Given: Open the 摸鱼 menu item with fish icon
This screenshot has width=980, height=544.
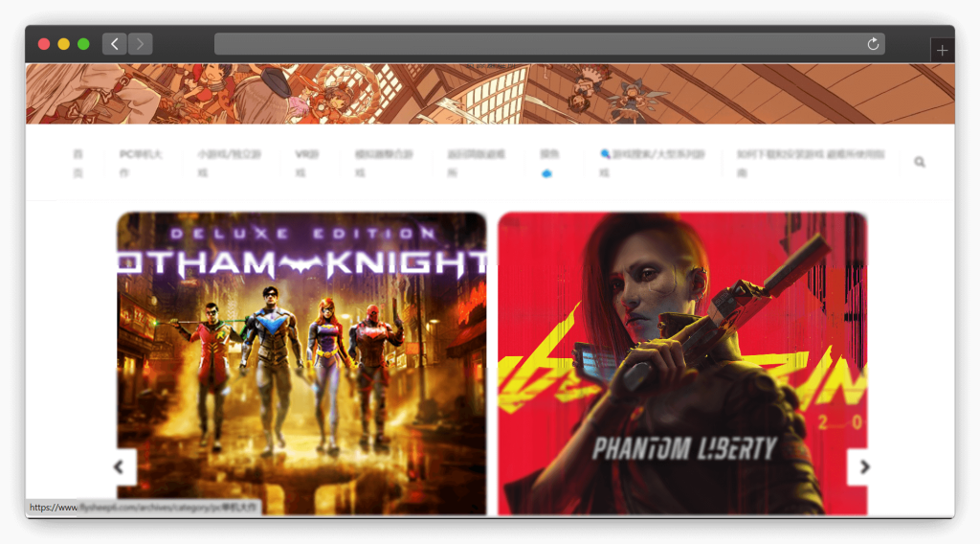Looking at the screenshot, I should tap(549, 163).
